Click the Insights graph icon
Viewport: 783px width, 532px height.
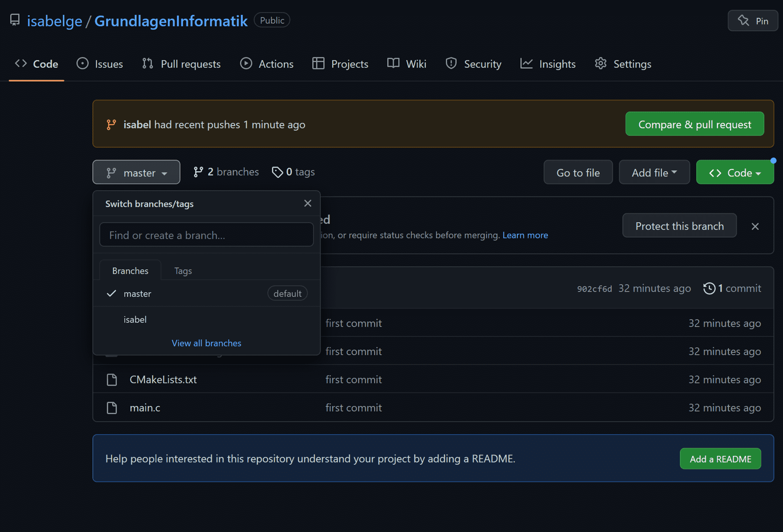pos(526,63)
